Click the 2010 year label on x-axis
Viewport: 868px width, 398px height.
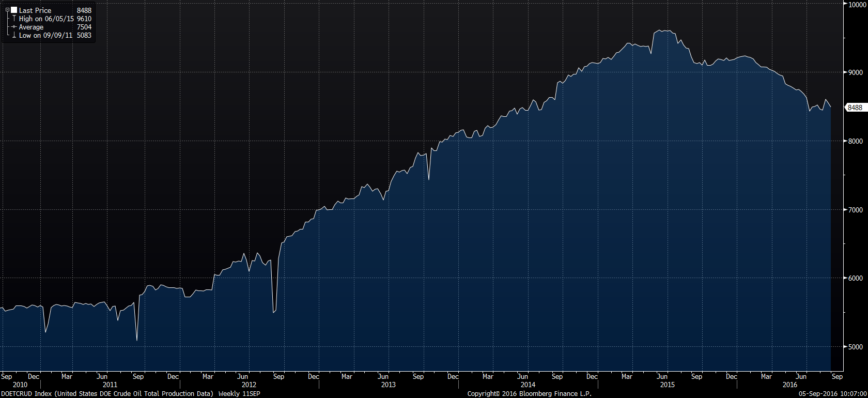point(20,385)
